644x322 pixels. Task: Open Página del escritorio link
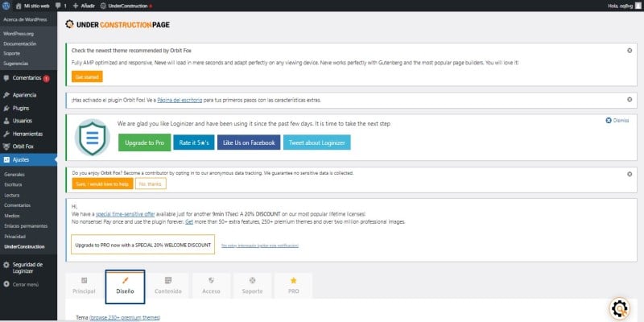tap(180, 100)
